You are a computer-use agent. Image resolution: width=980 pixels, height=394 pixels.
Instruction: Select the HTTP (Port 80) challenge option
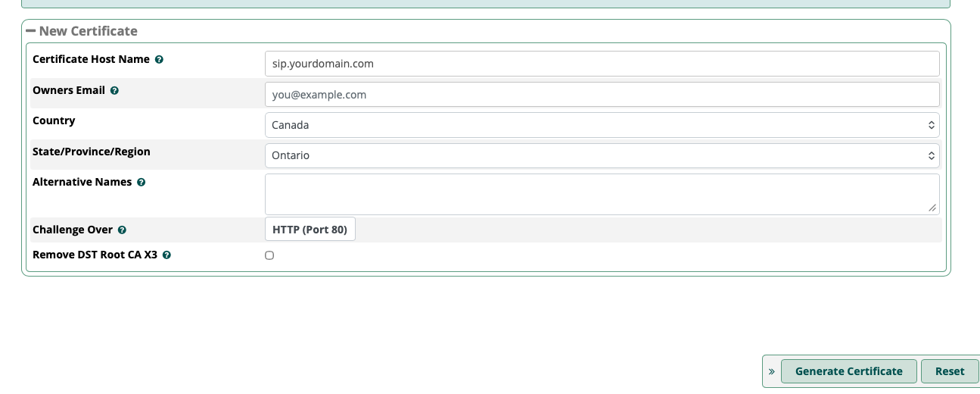click(x=310, y=230)
